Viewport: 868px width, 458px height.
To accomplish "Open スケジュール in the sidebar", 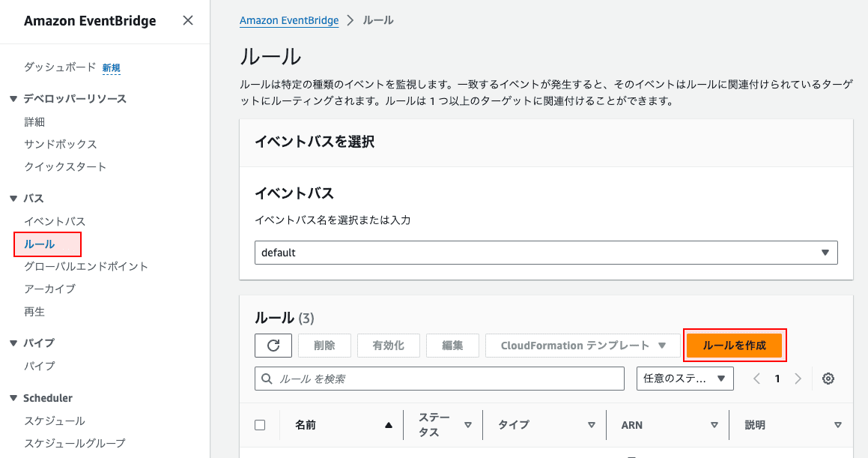I will 54,421.
